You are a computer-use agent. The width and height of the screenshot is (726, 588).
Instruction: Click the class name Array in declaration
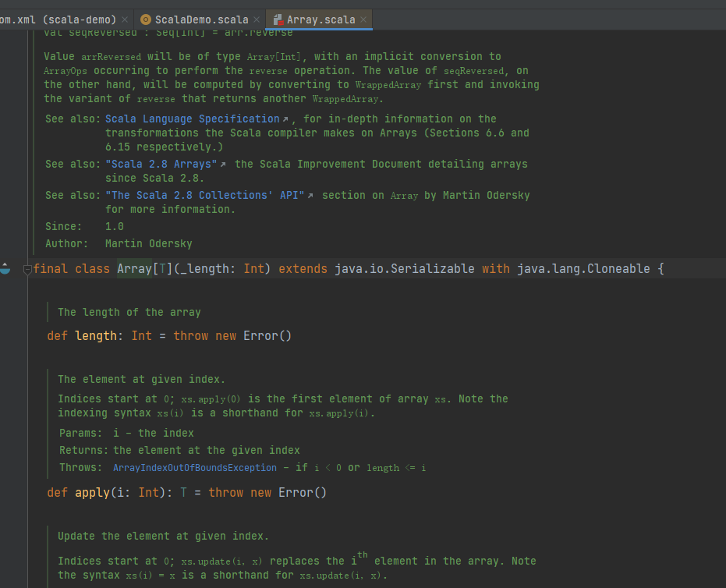tap(134, 269)
